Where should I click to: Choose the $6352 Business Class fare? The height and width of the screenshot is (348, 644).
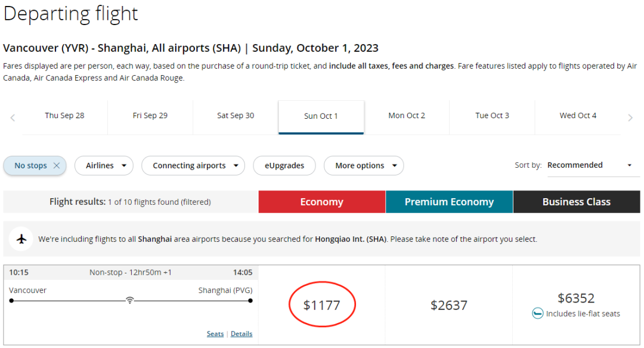[x=576, y=305]
